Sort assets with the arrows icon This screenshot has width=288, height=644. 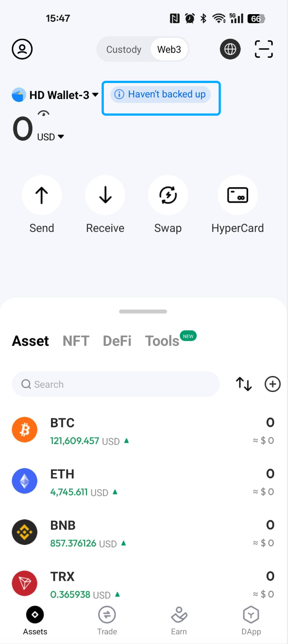click(x=244, y=384)
